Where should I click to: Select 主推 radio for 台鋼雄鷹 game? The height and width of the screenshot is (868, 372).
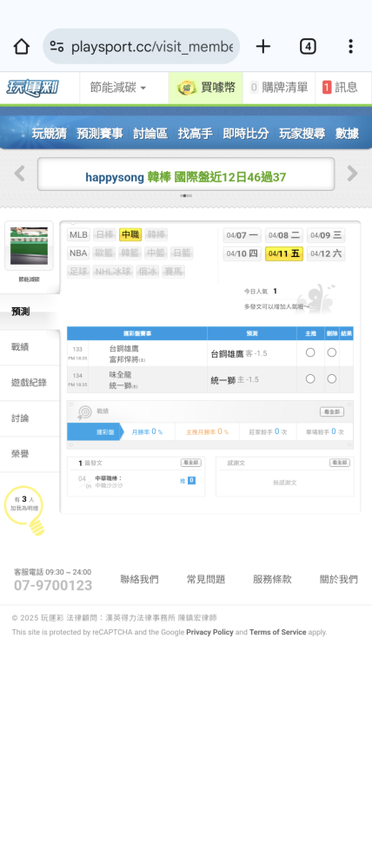click(310, 352)
